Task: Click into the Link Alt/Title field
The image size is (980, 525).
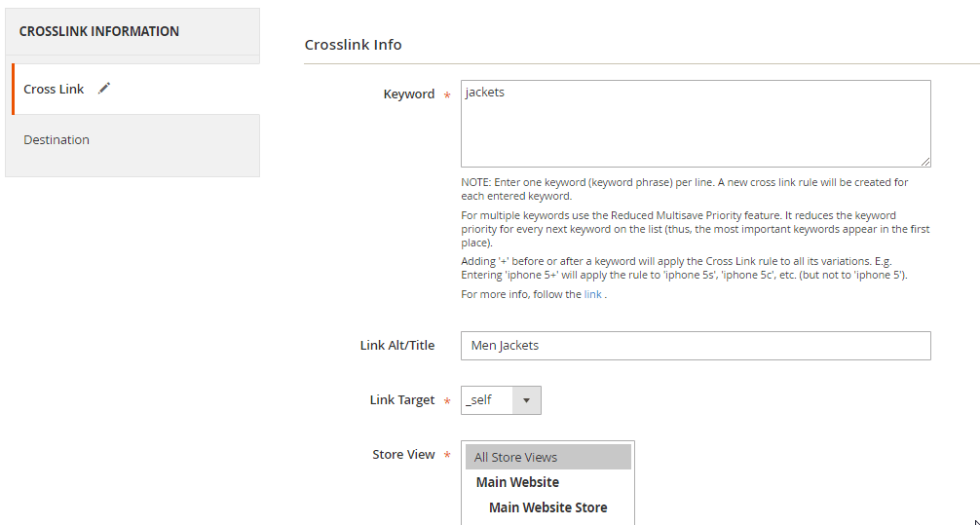Action: point(695,346)
